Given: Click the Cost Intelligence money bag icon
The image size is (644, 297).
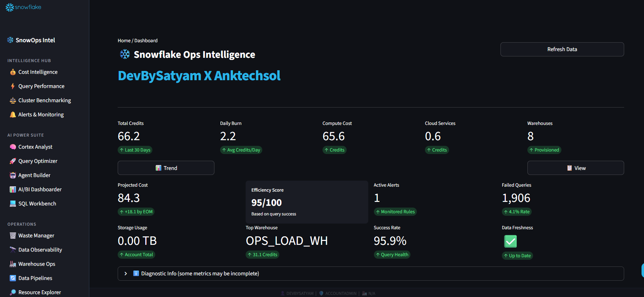Looking at the screenshot, I should coord(13,72).
